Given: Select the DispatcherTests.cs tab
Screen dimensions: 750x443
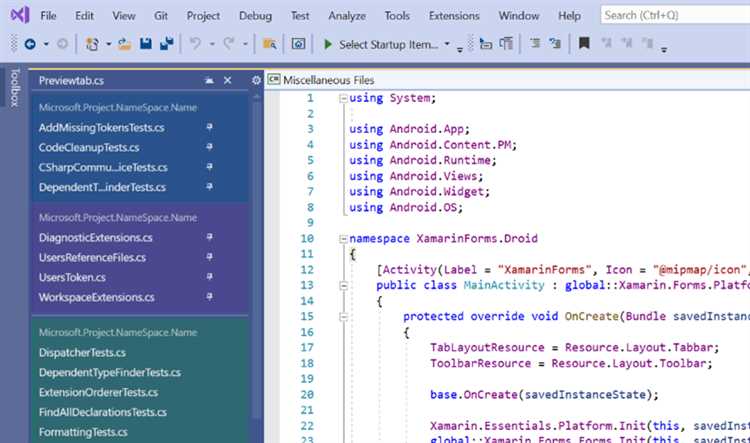Looking at the screenshot, I should pos(82,353).
